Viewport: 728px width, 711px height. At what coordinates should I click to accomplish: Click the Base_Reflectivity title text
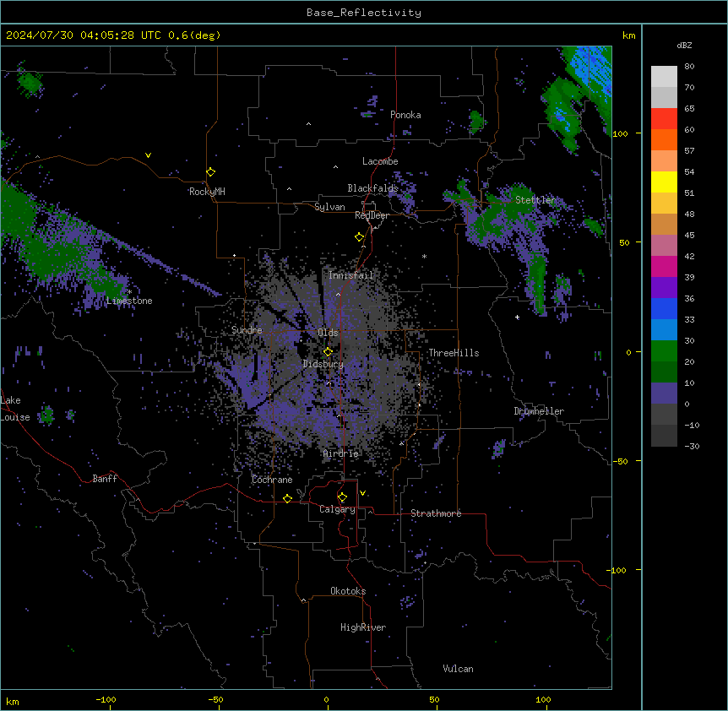(x=364, y=13)
